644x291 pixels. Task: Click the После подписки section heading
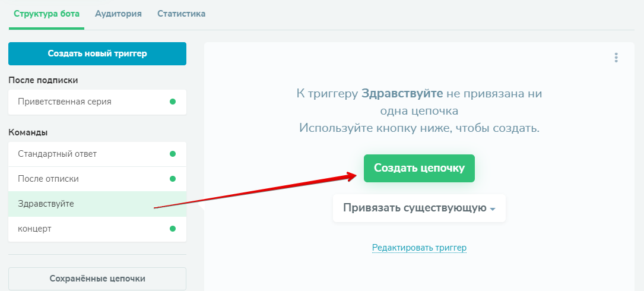click(x=43, y=80)
